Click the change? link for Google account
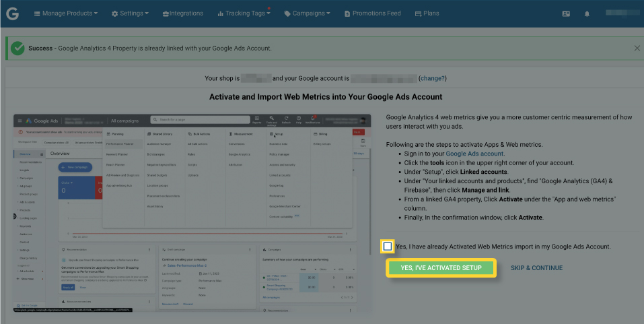This screenshot has width=644, height=324. point(433,78)
